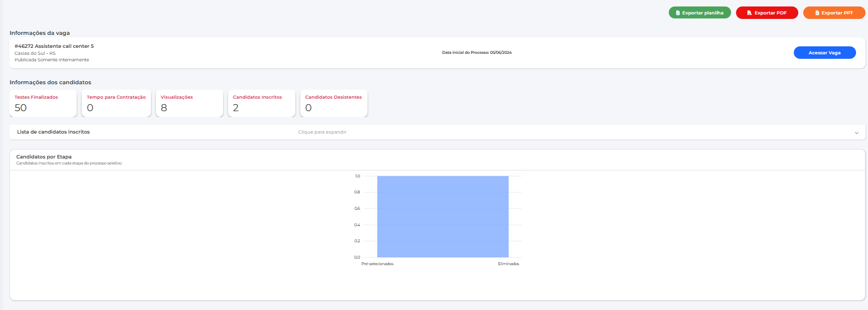Click the spreadsheet icon in Exportar planilha
Viewport: 868px width, 310px height.
coord(678,13)
